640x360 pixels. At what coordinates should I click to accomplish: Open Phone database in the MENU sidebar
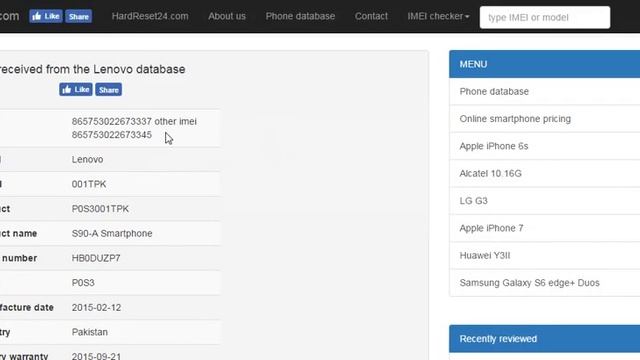pyautogui.click(x=494, y=91)
